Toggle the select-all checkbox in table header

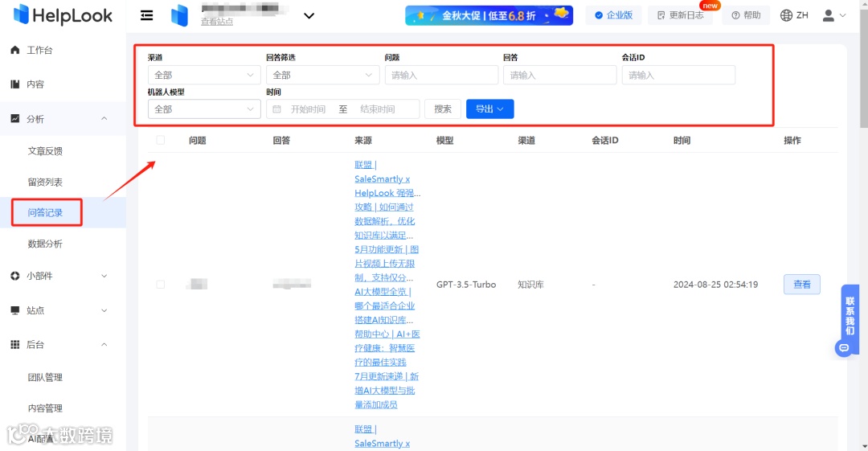tap(161, 140)
